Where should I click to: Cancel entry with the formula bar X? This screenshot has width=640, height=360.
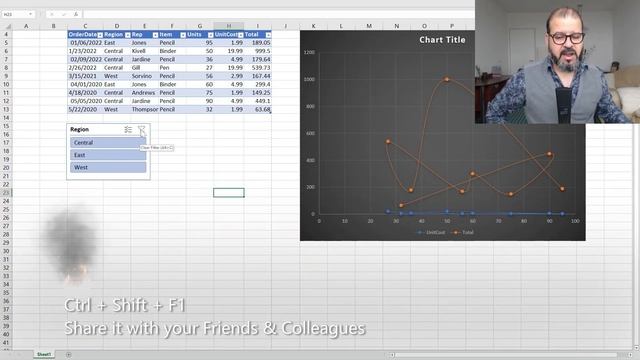coord(52,14)
